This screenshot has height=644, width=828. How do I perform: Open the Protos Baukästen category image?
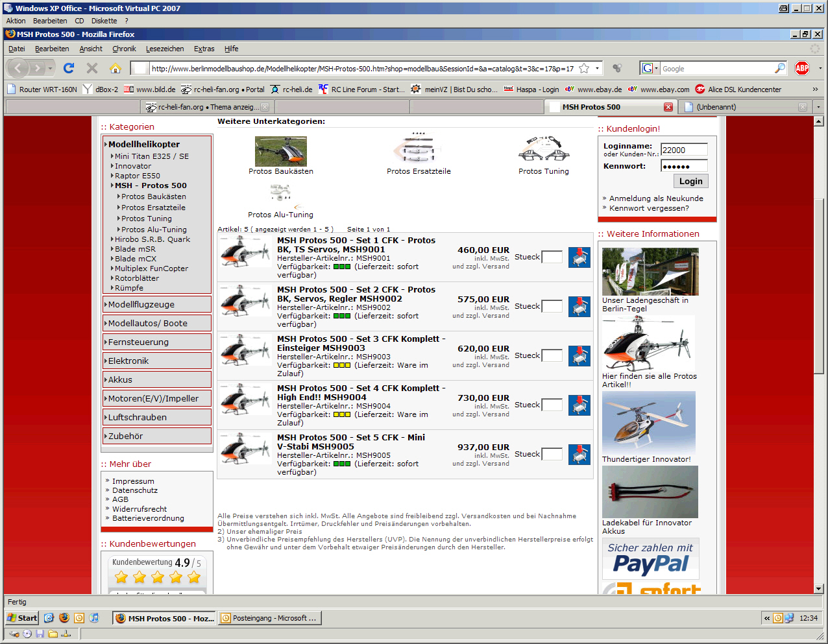(x=281, y=151)
